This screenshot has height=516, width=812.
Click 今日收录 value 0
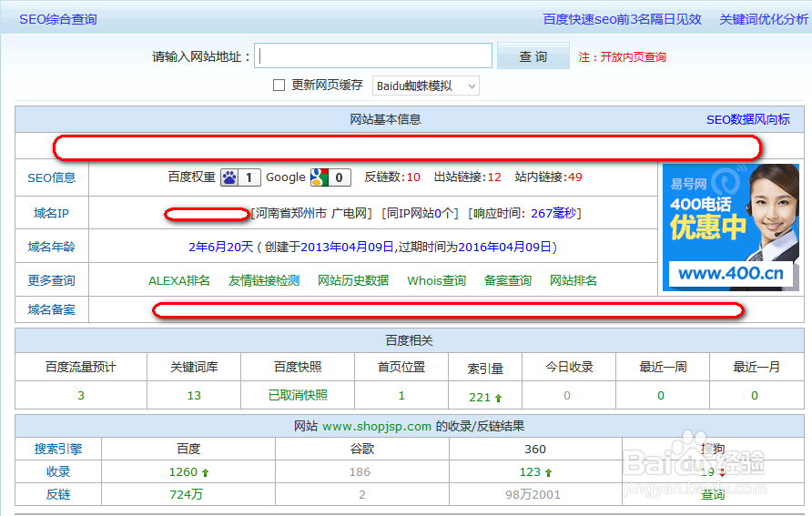click(x=567, y=395)
